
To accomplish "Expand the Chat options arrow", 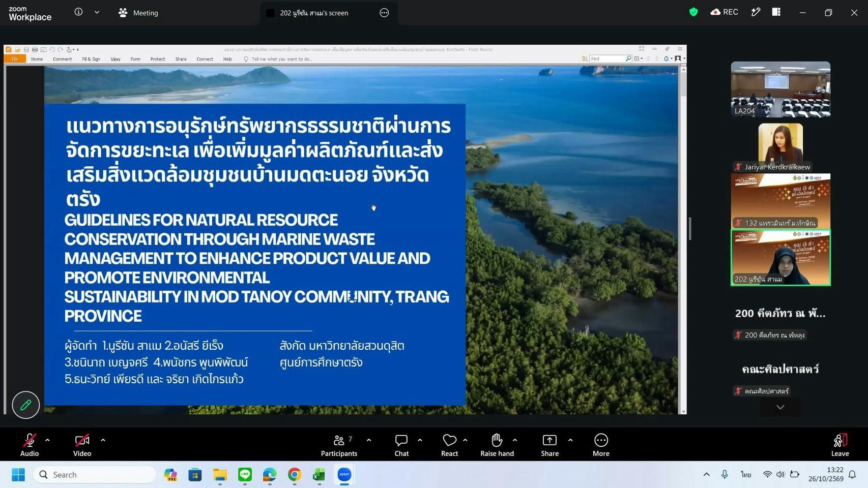I will point(420,440).
